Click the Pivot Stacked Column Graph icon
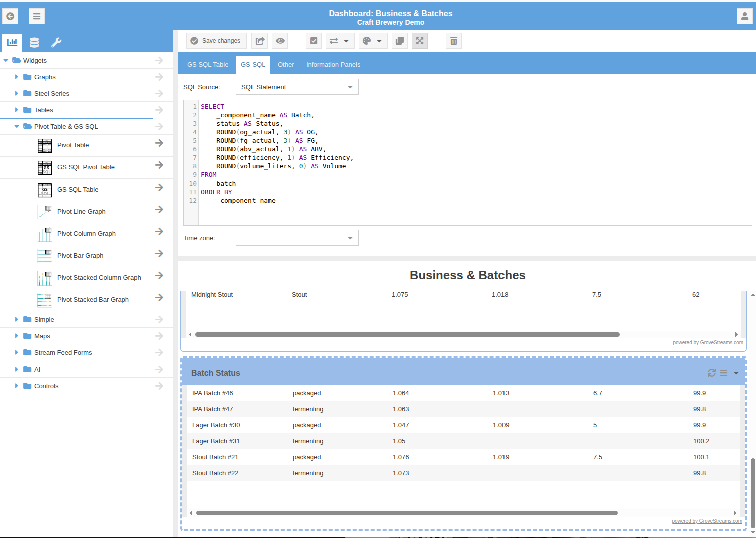The height and width of the screenshot is (538, 756). [45, 278]
